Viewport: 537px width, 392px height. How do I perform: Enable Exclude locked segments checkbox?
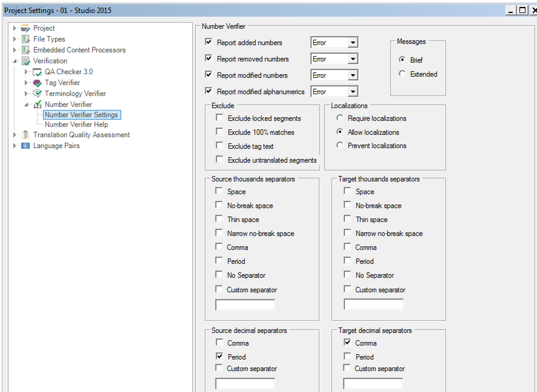coord(219,118)
